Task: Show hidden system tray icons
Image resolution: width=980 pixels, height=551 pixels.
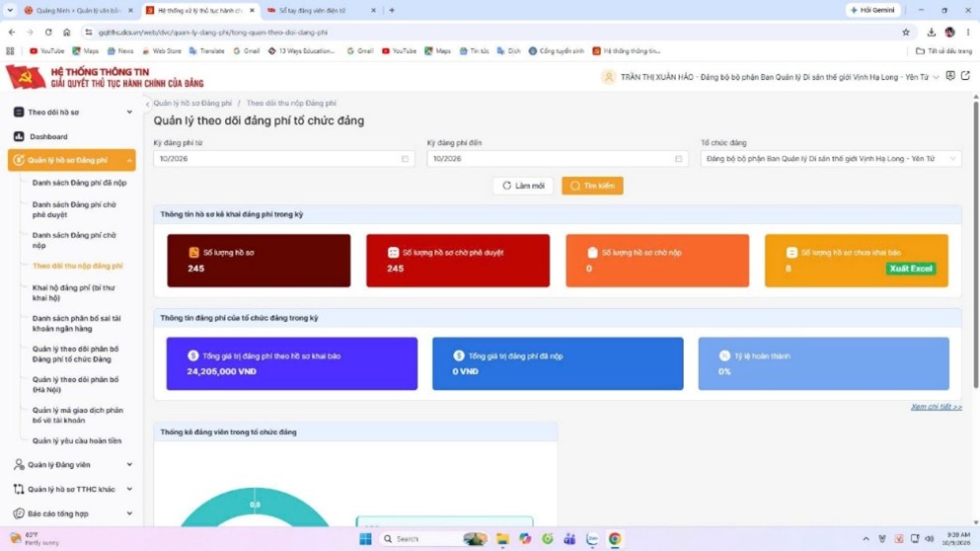Action: tap(866, 538)
